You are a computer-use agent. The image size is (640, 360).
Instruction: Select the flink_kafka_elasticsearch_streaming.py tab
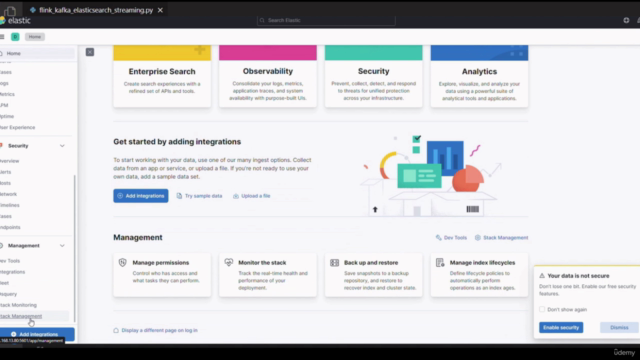point(96,10)
